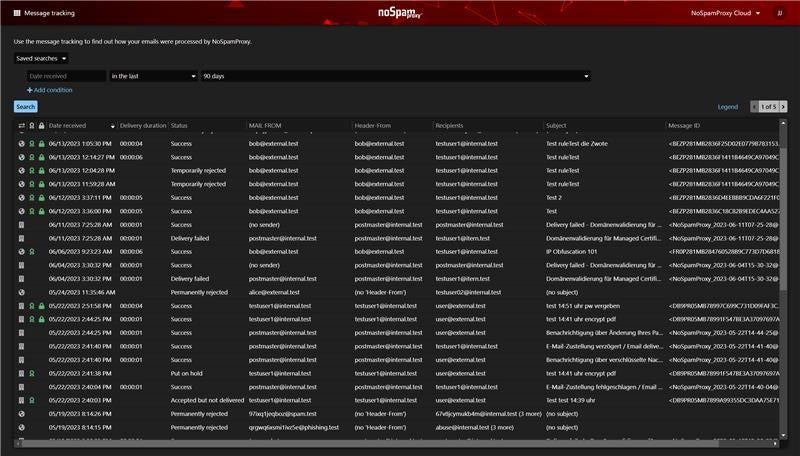Sort by the MAIL FROM column header
The width and height of the screenshot is (800, 456).
pos(265,125)
